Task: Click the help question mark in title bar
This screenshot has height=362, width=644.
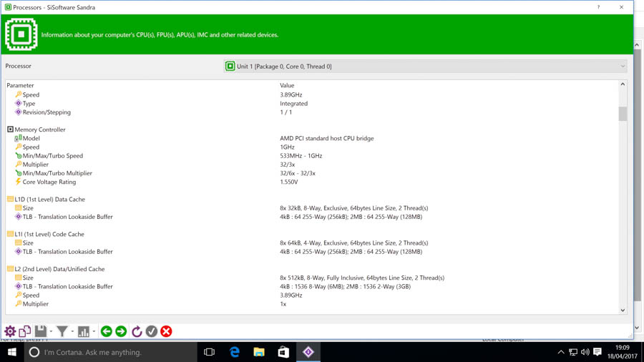Action: click(x=598, y=7)
